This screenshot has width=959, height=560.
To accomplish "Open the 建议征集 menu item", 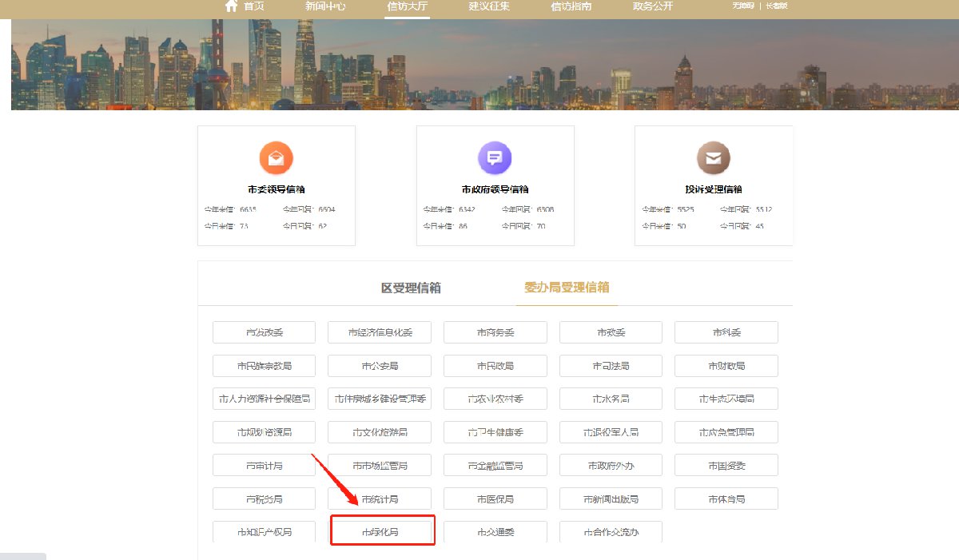I will 489,6.
